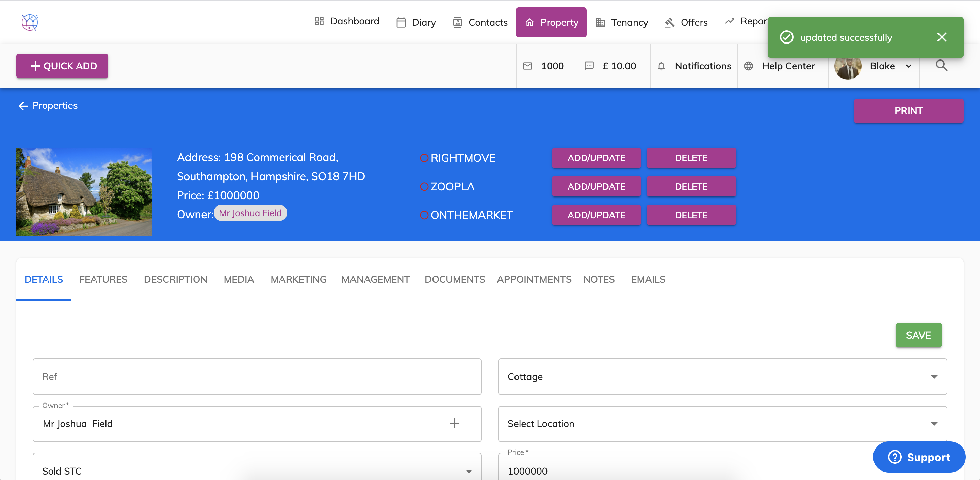980x480 pixels.
Task: Click the SAVE button
Action: point(918,335)
